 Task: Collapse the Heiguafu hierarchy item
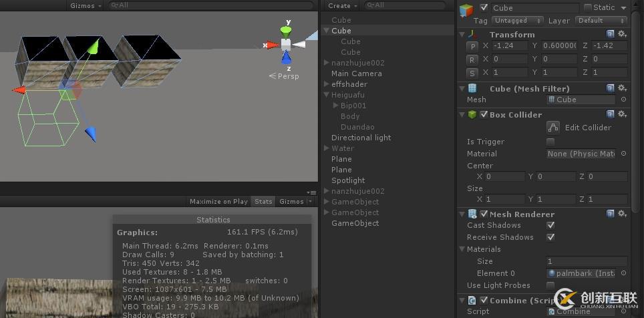click(327, 94)
